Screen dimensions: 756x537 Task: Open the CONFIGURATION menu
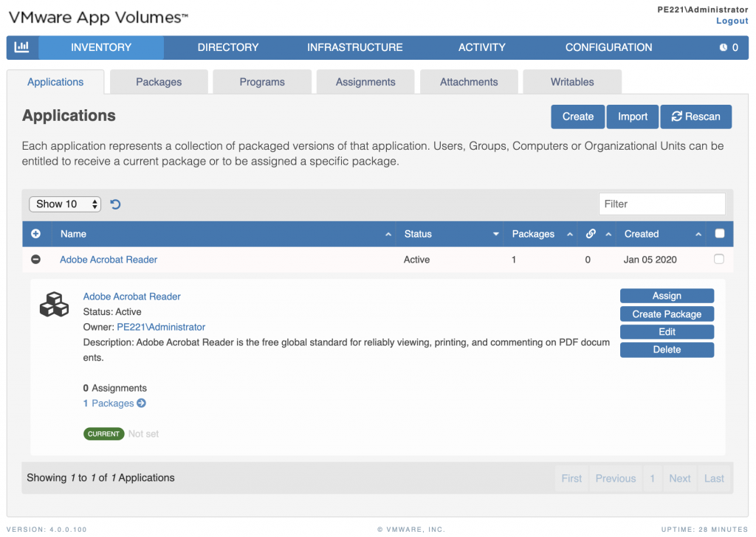(608, 47)
